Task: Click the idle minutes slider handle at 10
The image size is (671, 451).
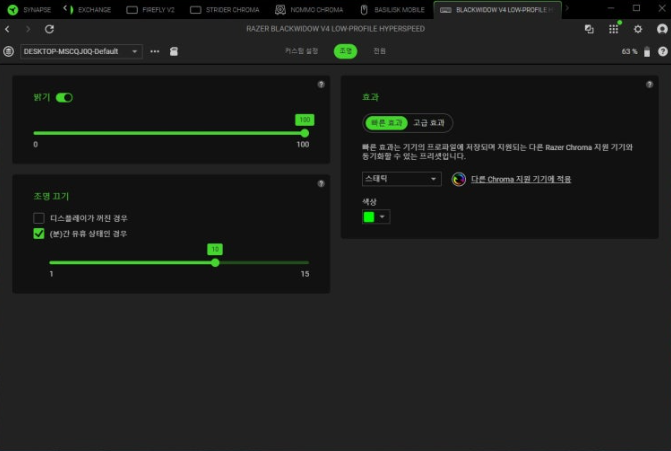Action: pos(215,262)
